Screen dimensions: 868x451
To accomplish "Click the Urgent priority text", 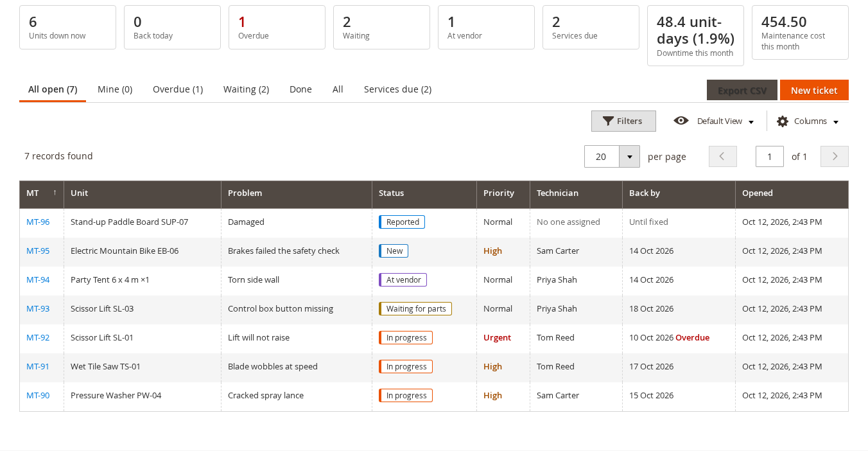I will tap(498, 337).
